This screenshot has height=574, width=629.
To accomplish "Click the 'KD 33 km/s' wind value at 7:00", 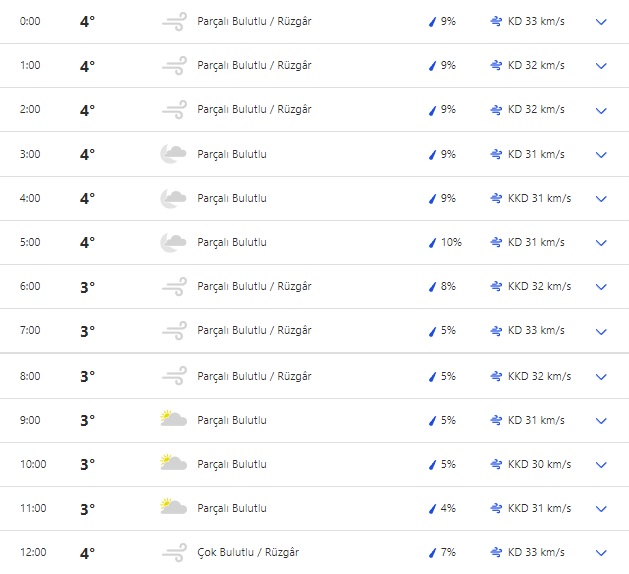I will [536, 330].
